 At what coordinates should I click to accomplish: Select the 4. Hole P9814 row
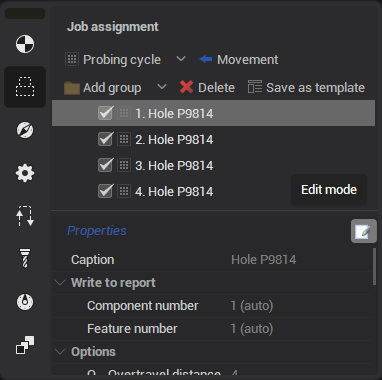(213, 191)
